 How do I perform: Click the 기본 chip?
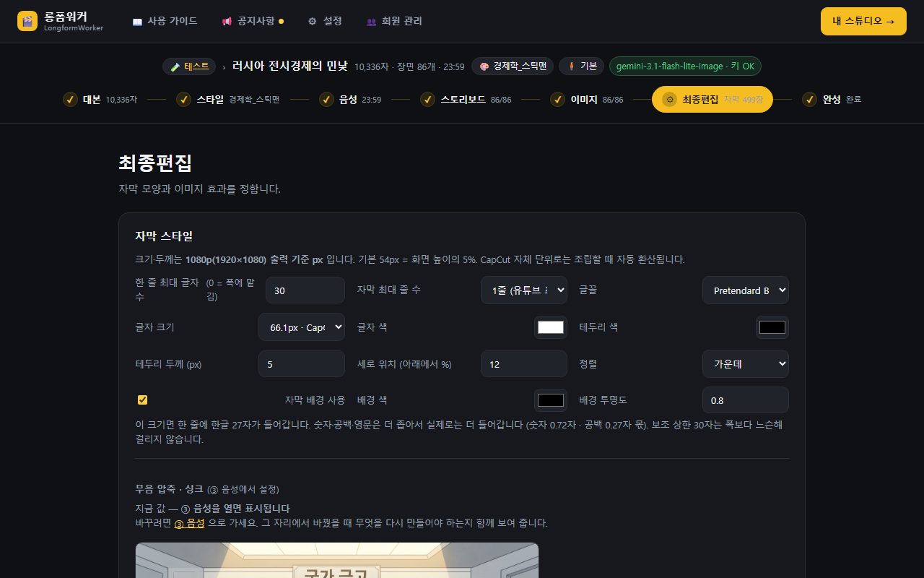point(581,66)
